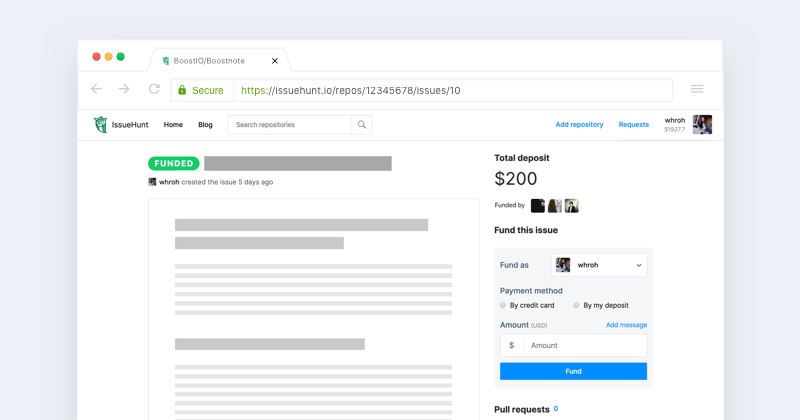Viewport: 800px width, 420px height.
Task: Open the Requests link
Action: (x=634, y=125)
